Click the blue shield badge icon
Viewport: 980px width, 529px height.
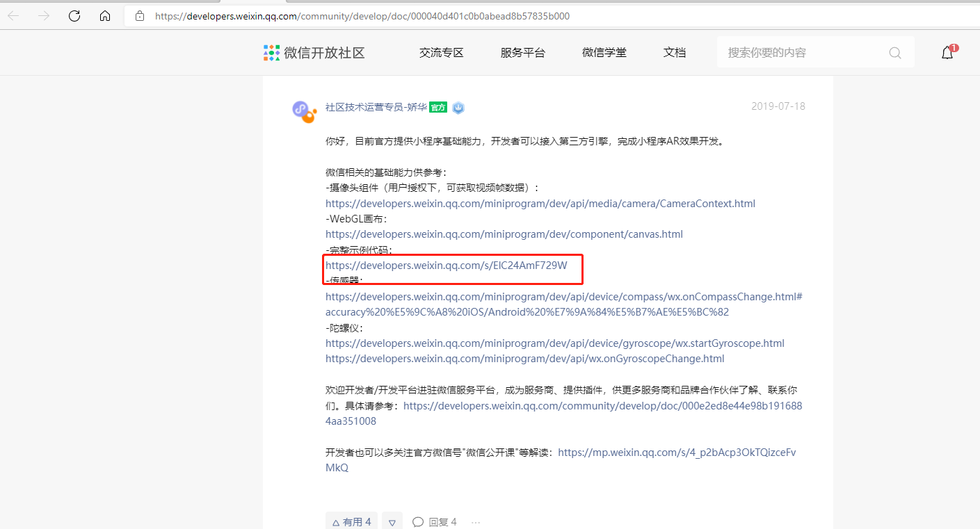click(x=458, y=108)
